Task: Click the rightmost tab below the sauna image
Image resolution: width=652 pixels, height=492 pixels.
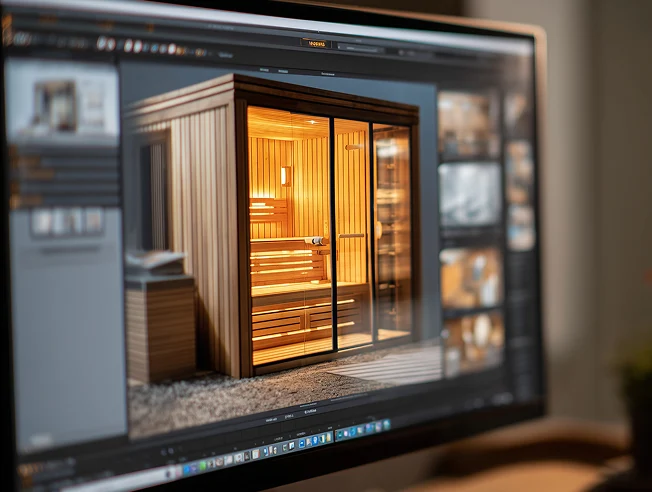Action: (310, 411)
